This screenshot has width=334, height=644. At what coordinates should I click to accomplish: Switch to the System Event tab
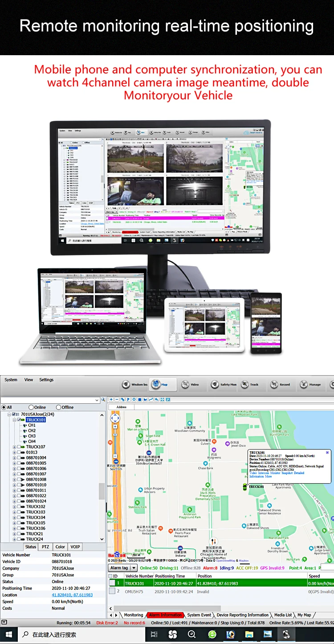(199, 615)
